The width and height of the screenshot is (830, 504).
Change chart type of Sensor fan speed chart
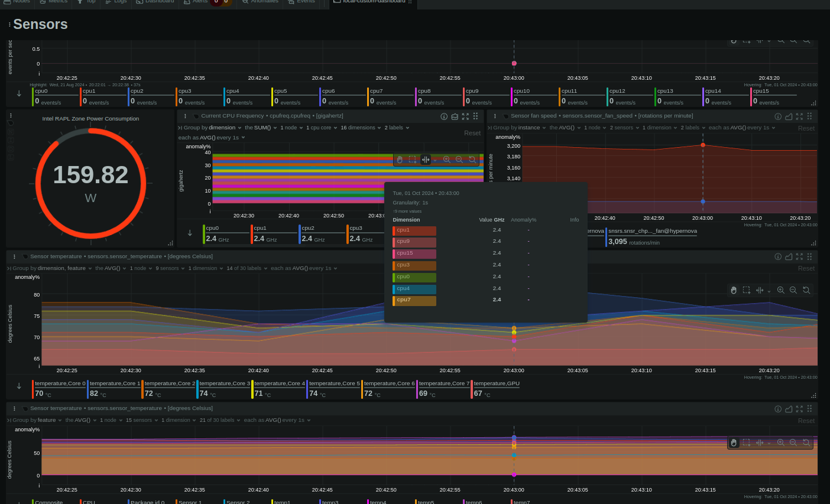789,116
